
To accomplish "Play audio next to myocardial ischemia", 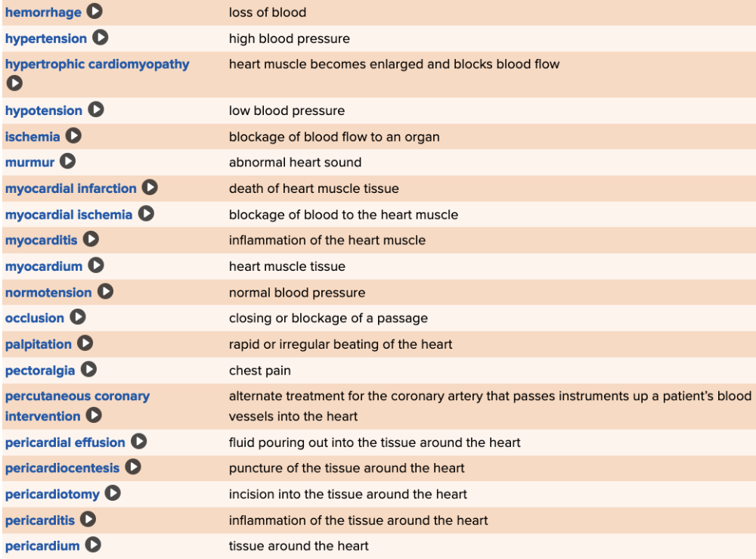I will tap(146, 214).
